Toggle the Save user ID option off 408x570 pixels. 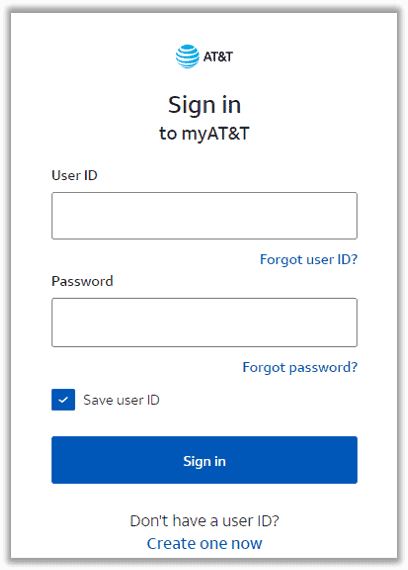(x=63, y=400)
